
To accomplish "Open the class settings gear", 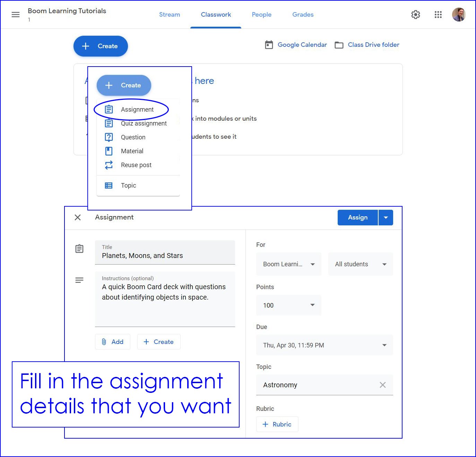I will (x=415, y=15).
